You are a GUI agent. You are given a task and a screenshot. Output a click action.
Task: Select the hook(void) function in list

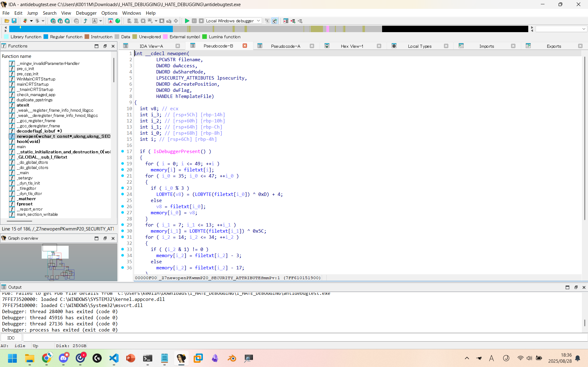[x=28, y=141]
